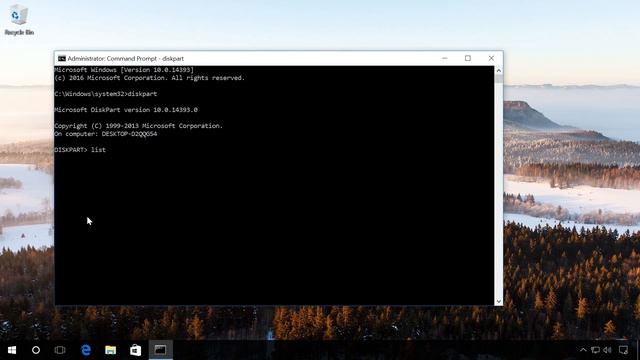Open Action Center notifications icon
The image size is (640, 360).
click(623, 350)
